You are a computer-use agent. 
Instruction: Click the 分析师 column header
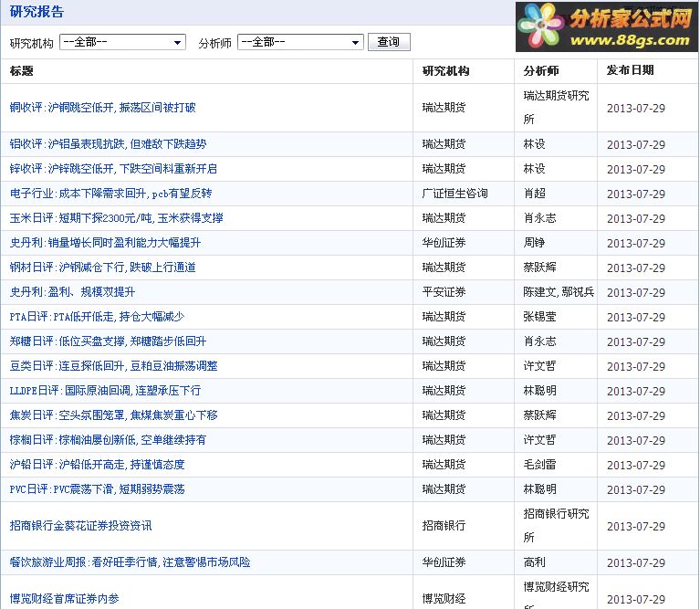pyautogui.click(x=541, y=71)
